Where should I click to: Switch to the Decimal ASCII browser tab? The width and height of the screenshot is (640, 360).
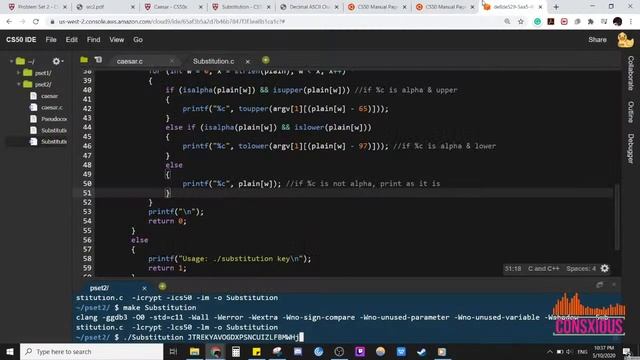[x=309, y=7]
